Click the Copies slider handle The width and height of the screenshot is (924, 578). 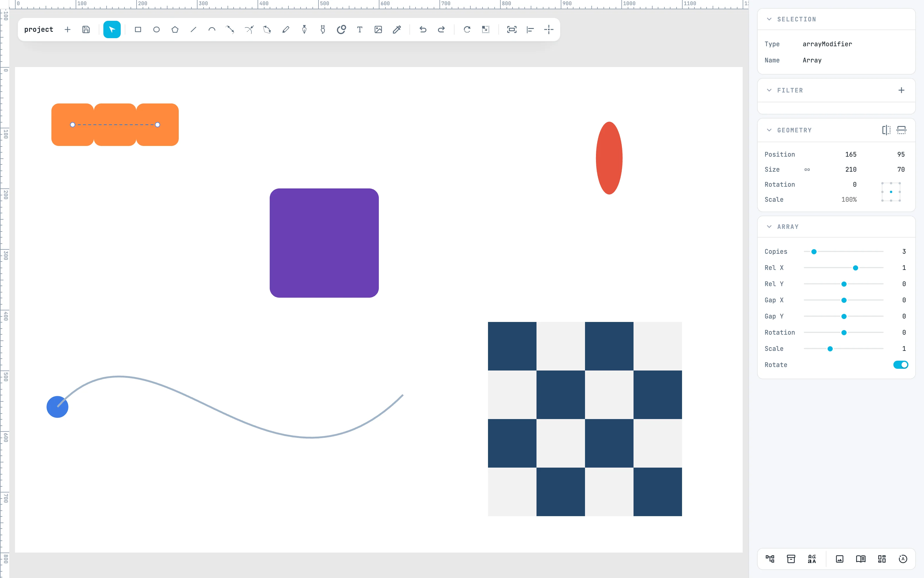814,251
